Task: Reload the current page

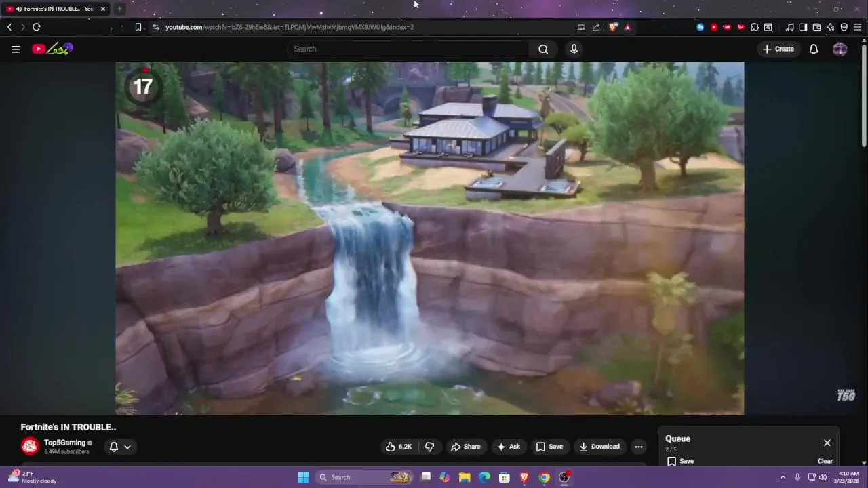Action: point(37,27)
